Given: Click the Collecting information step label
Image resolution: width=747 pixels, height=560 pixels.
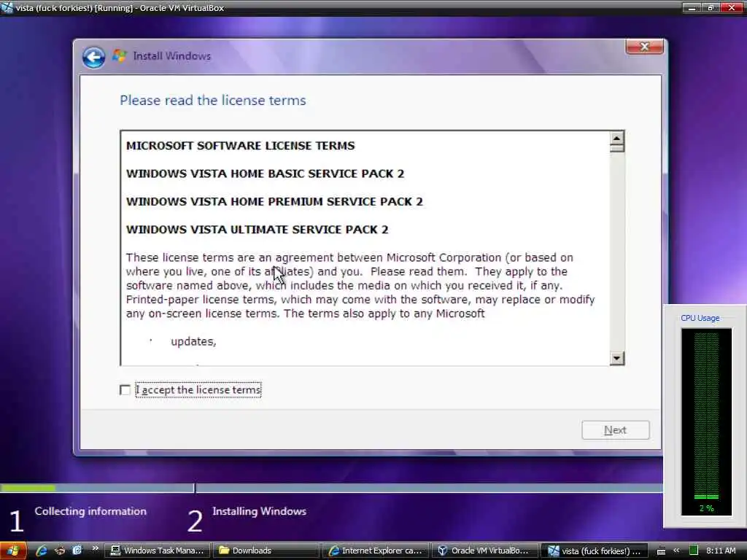Looking at the screenshot, I should [x=90, y=511].
